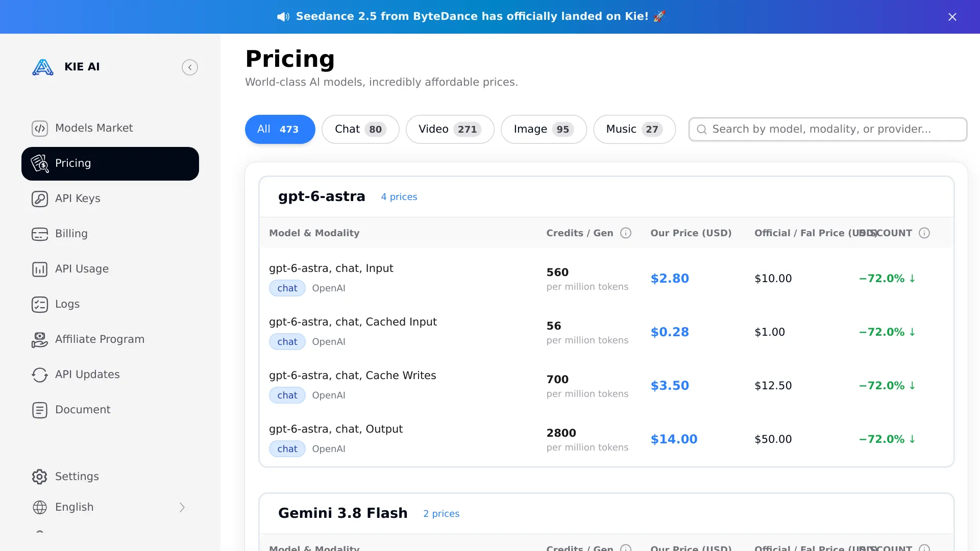Open API Keys page from the sidebar

coord(110,199)
